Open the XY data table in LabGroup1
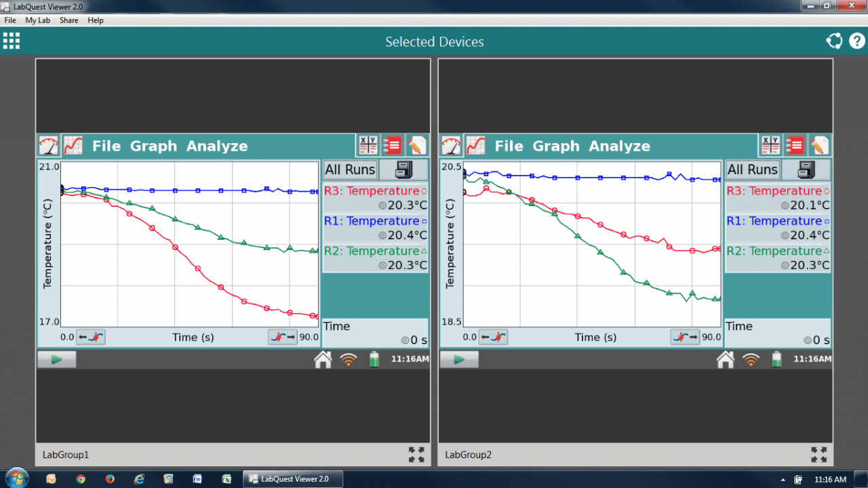Screen dimensions: 868x488 point(367,144)
